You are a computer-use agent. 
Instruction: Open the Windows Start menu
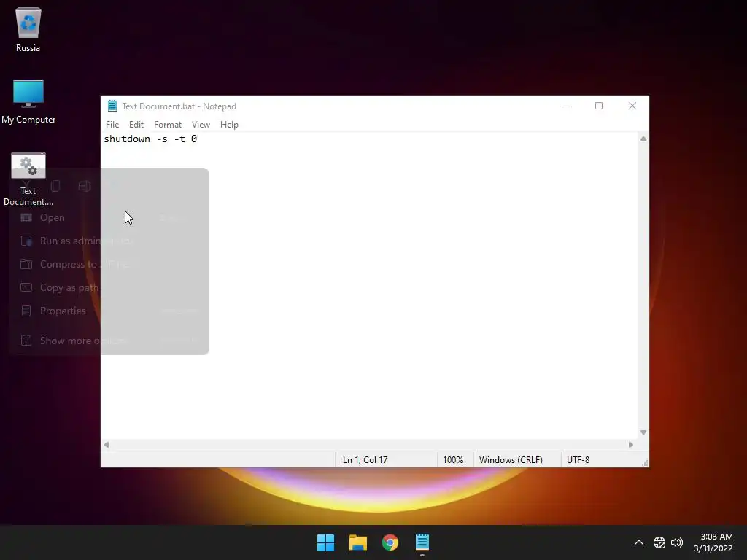pyautogui.click(x=326, y=542)
